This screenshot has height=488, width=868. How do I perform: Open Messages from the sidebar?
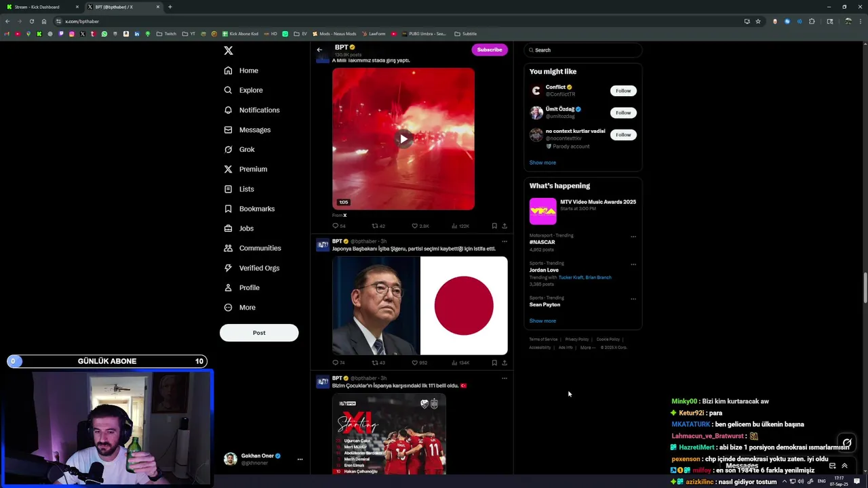pyautogui.click(x=248, y=129)
